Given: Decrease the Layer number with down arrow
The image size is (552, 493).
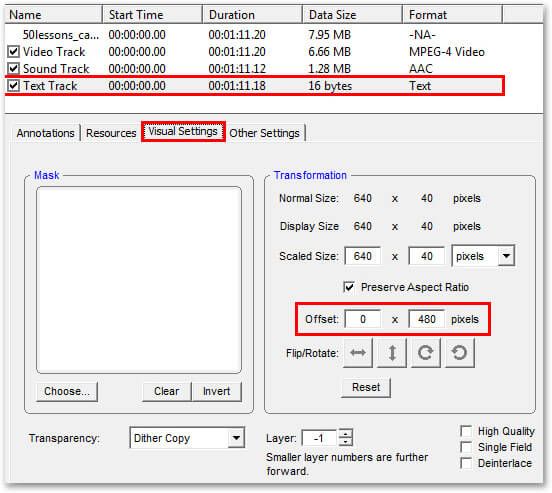Looking at the screenshot, I should [346, 442].
